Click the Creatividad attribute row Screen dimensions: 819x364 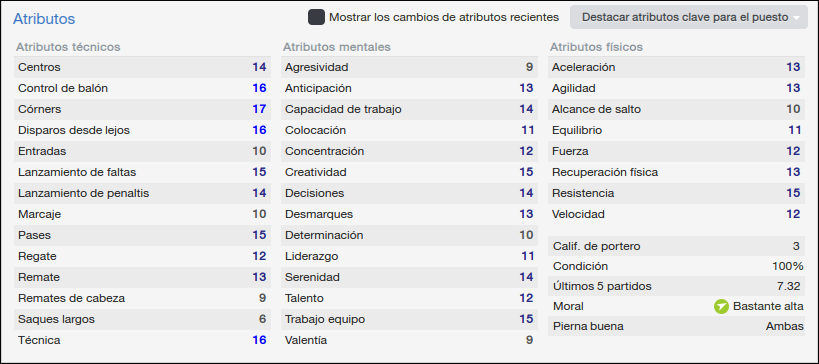(x=409, y=172)
